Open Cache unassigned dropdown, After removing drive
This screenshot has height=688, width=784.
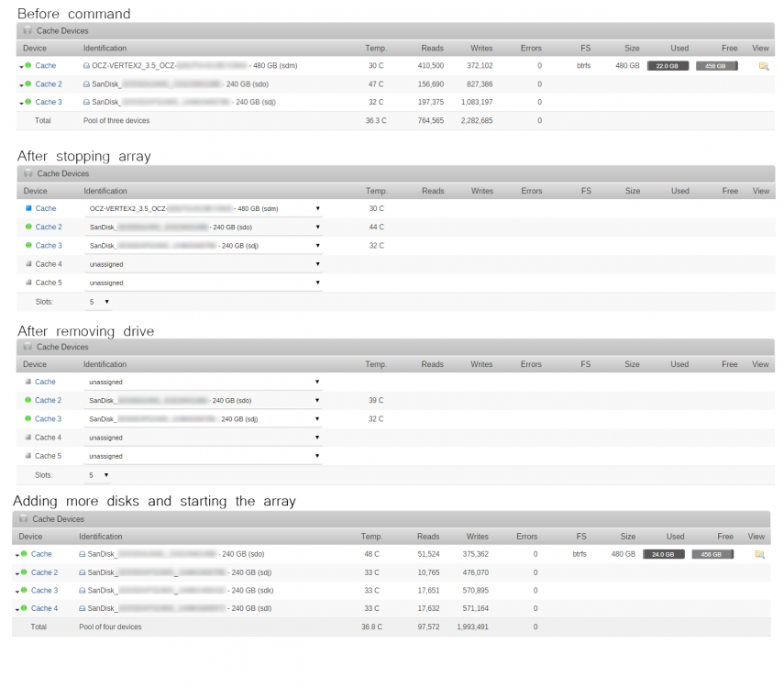pyautogui.click(x=203, y=383)
